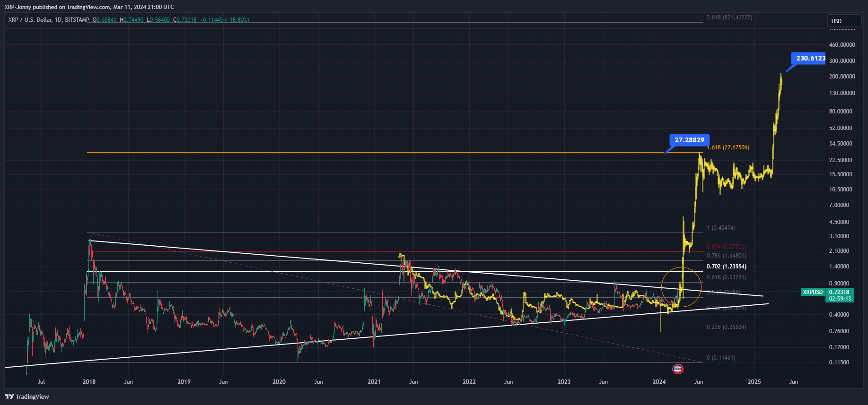Select the 0.236 (0.25524) Fibonacci label

click(x=727, y=327)
